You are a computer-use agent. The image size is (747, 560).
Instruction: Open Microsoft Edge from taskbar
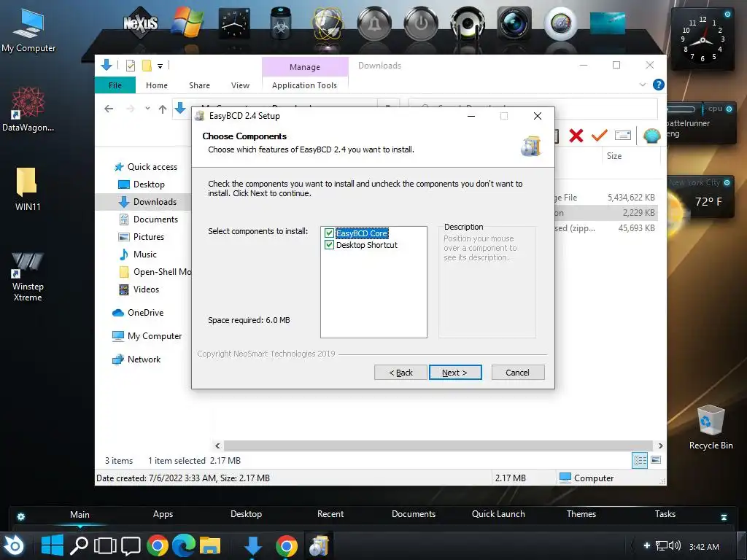[x=183, y=545]
